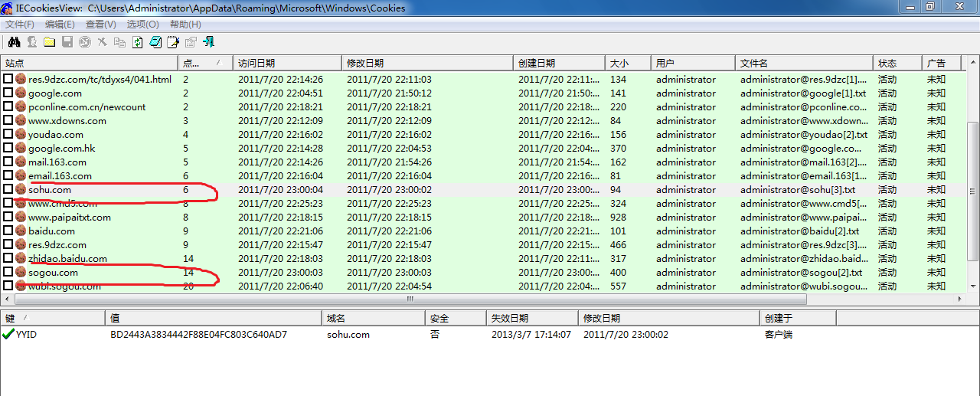Click the cookie list vertical scrollbar thumb

973,193
